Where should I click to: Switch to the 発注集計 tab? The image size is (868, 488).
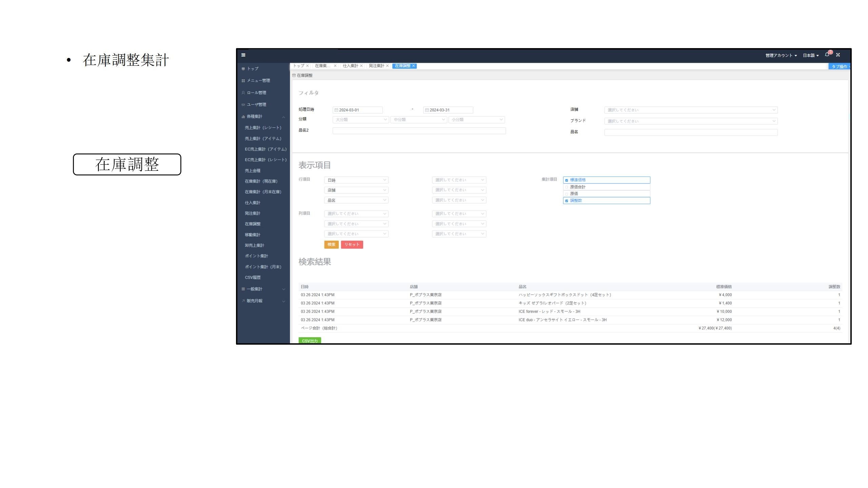[376, 66]
